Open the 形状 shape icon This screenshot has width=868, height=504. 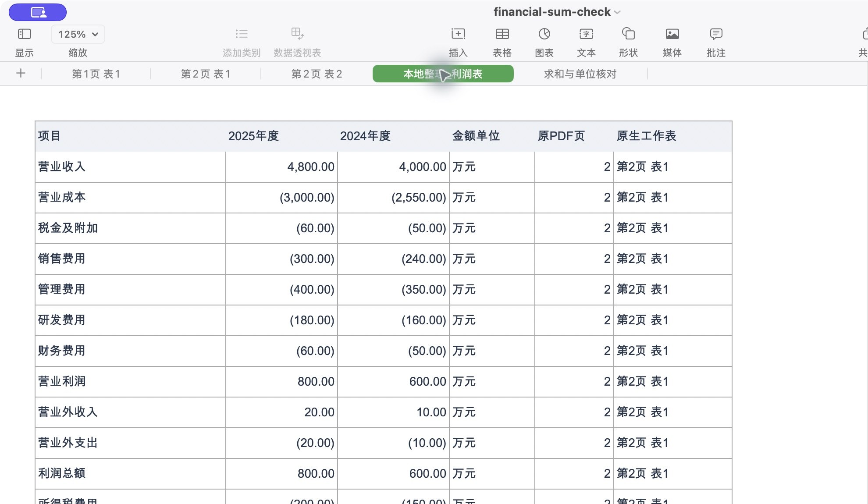tap(628, 34)
